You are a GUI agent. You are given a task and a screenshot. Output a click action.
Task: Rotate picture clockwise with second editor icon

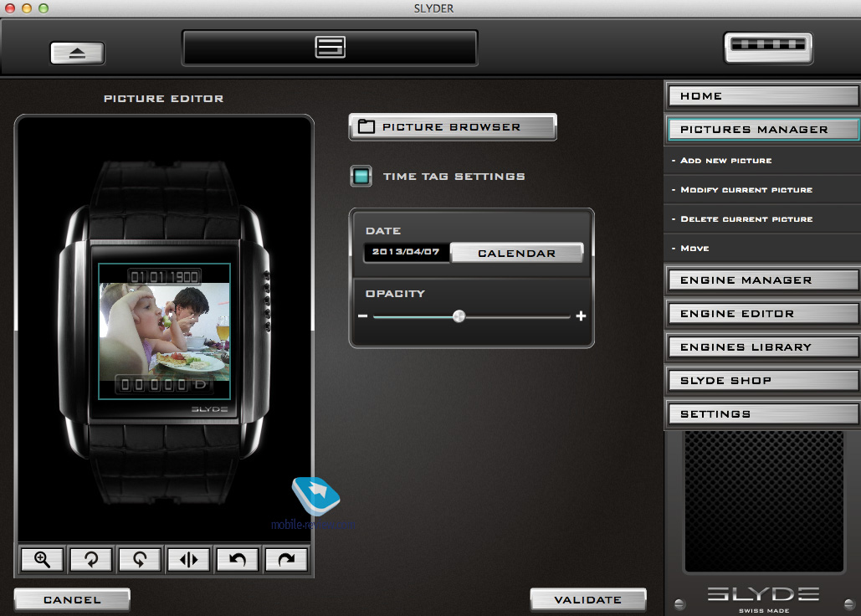coord(91,559)
